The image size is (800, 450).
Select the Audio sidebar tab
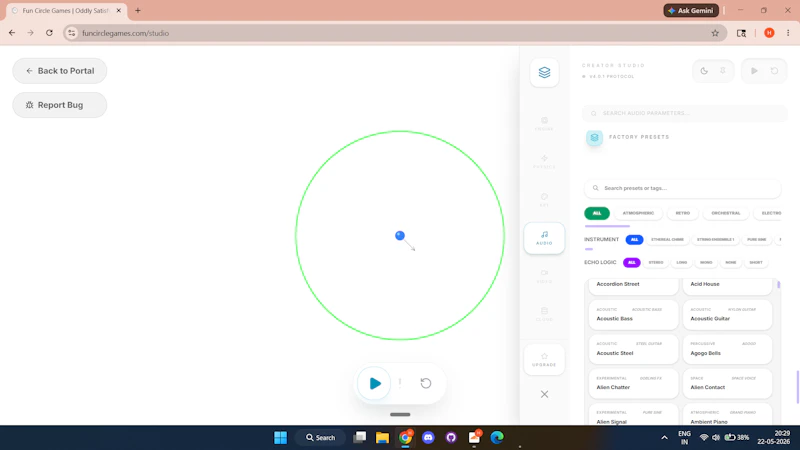544,238
